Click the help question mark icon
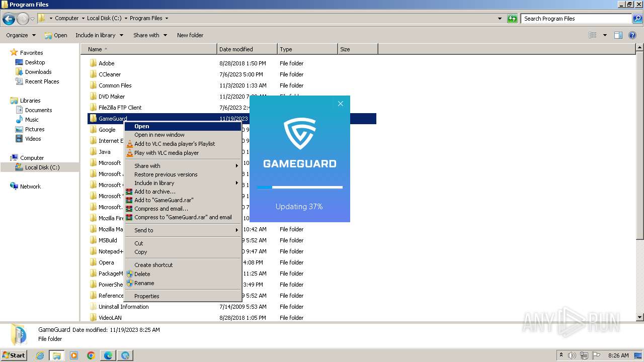644x362 pixels. (x=633, y=35)
